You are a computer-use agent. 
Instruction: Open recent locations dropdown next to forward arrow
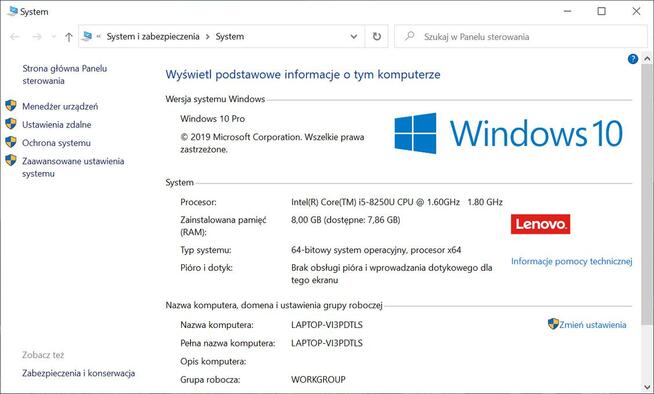[x=53, y=37]
